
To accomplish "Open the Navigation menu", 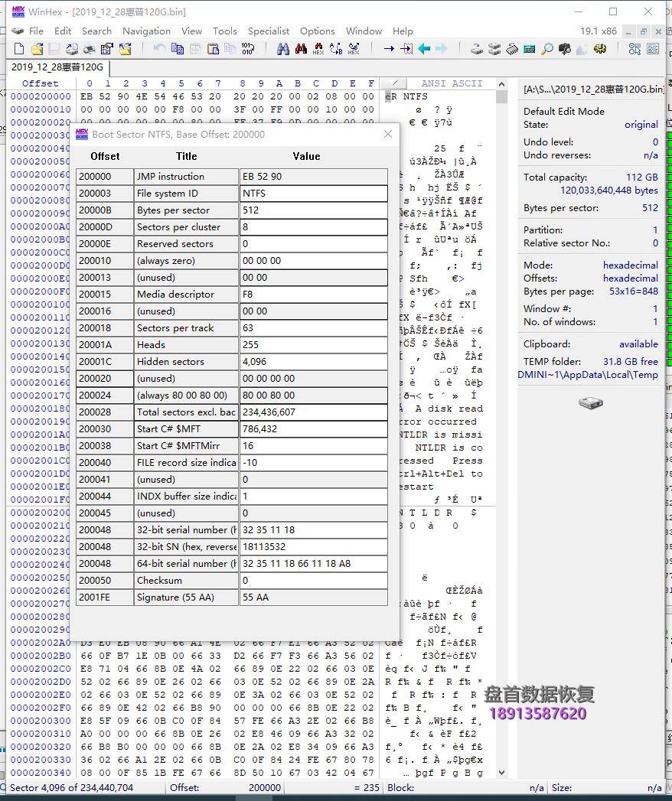I will coord(147,31).
